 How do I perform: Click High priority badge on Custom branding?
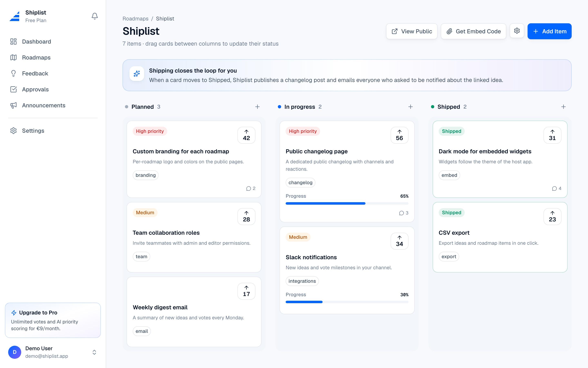coord(150,131)
